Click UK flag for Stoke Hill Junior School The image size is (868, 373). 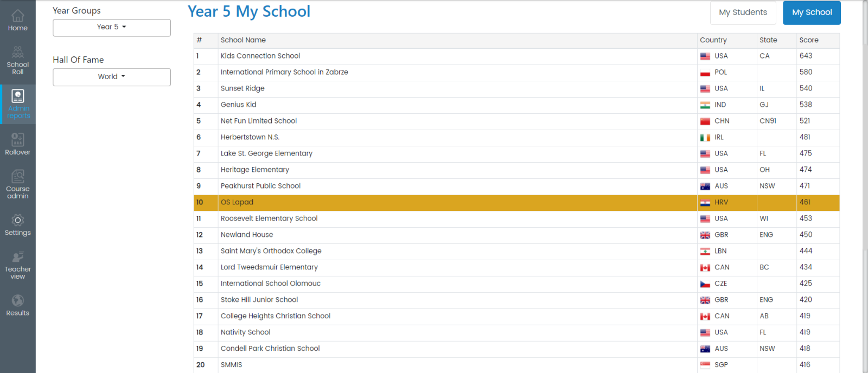coord(705,300)
